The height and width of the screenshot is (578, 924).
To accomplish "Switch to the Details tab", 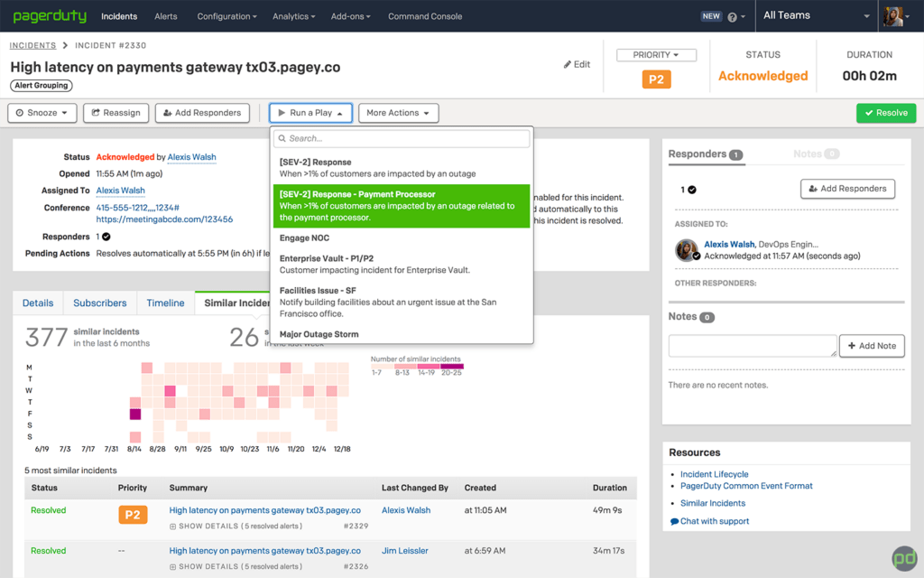I will 38,303.
